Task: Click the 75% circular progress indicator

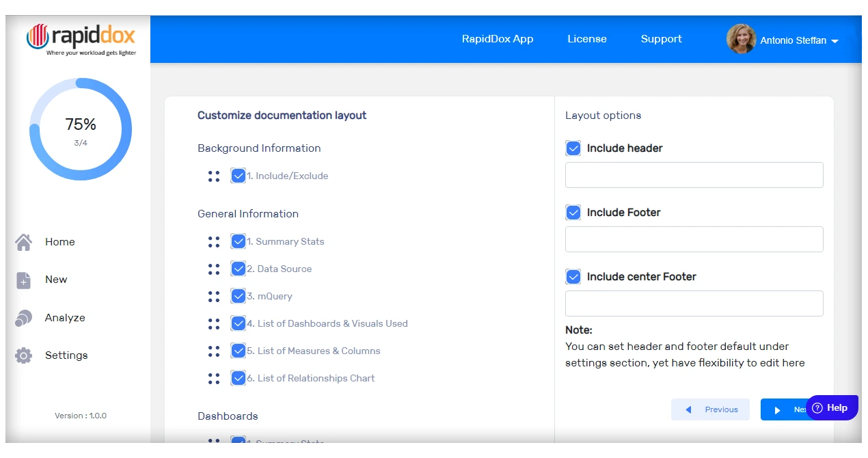Action: click(81, 129)
